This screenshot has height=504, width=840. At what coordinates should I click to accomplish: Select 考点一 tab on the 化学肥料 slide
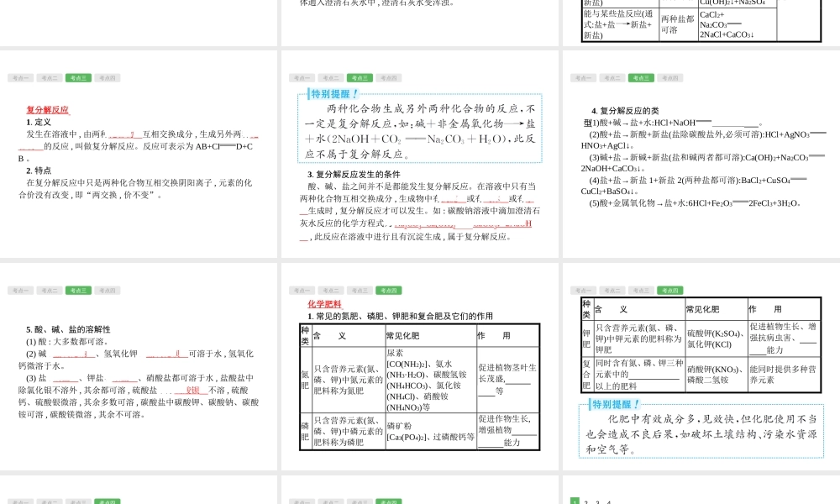pyautogui.click(x=302, y=291)
